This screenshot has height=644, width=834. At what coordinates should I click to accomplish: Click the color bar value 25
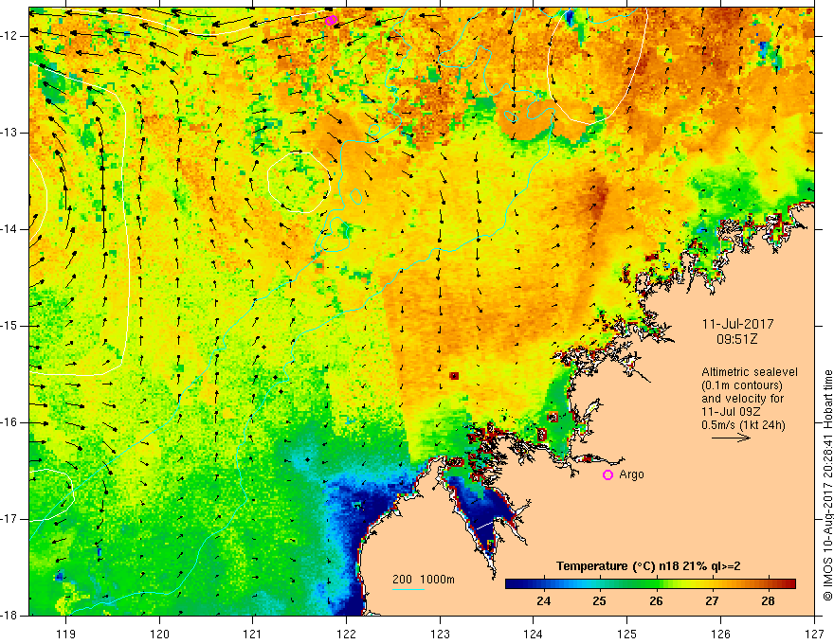click(x=599, y=601)
